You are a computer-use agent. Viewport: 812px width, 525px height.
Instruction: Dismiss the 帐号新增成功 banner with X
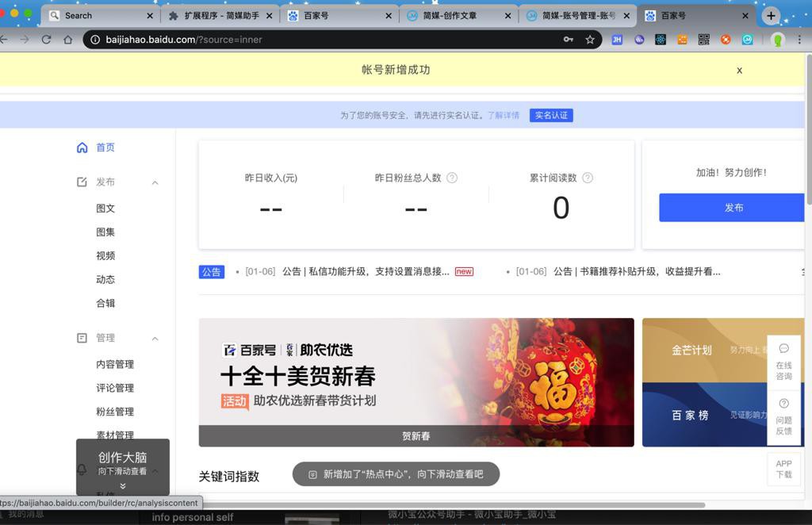[739, 71]
